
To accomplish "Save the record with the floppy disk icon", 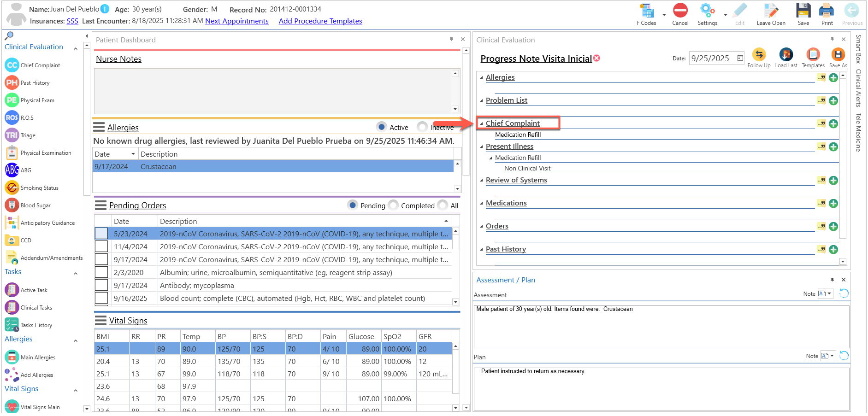I will pos(803,11).
